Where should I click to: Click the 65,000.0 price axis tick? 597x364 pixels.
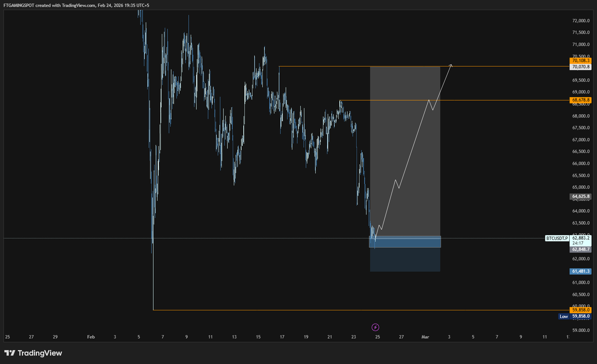click(581, 187)
